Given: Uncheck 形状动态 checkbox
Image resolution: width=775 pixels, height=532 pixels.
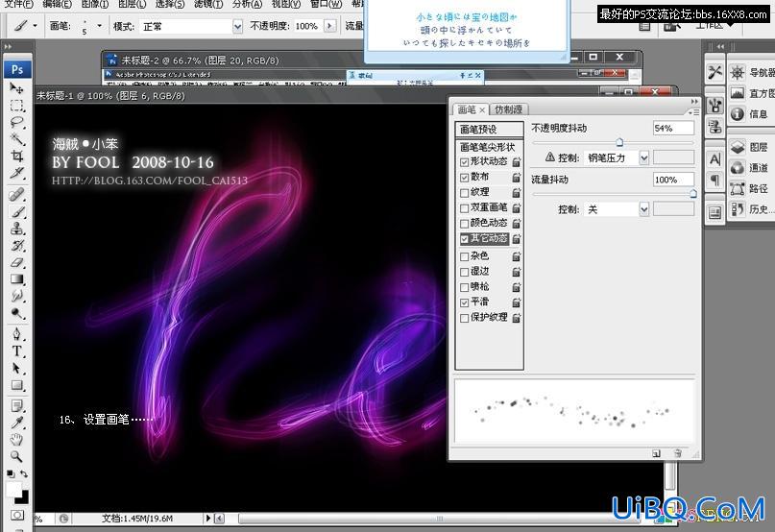Looking at the screenshot, I should 464,162.
